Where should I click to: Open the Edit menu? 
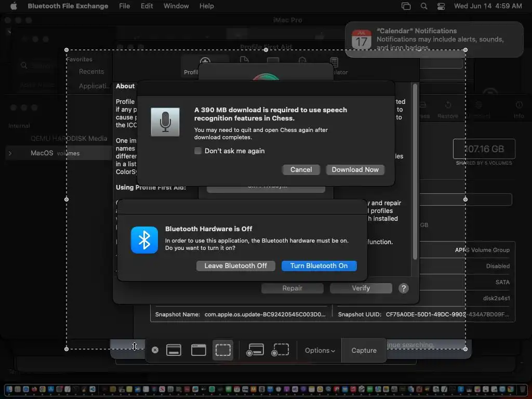tap(147, 6)
